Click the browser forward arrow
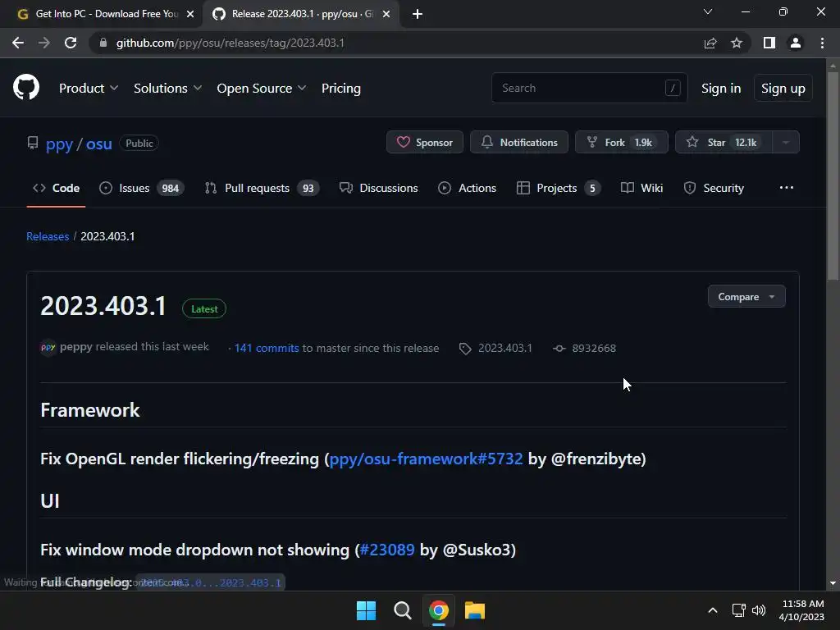Screen dimensions: 840x630 pos(44,43)
